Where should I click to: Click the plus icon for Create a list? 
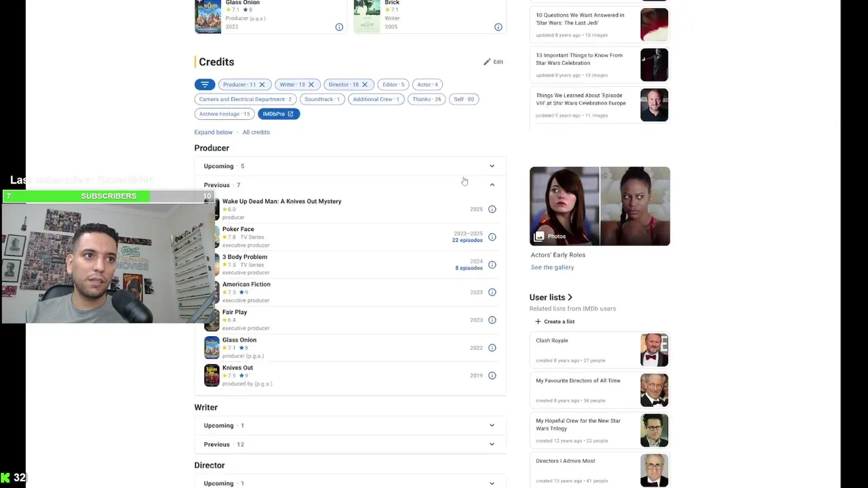pyautogui.click(x=538, y=321)
